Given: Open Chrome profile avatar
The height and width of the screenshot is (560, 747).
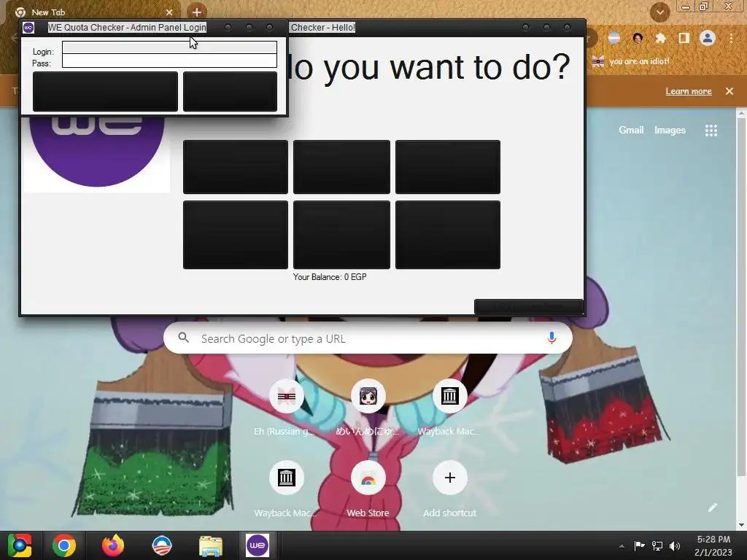Looking at the screenshot, I should (x=708, y=38).
